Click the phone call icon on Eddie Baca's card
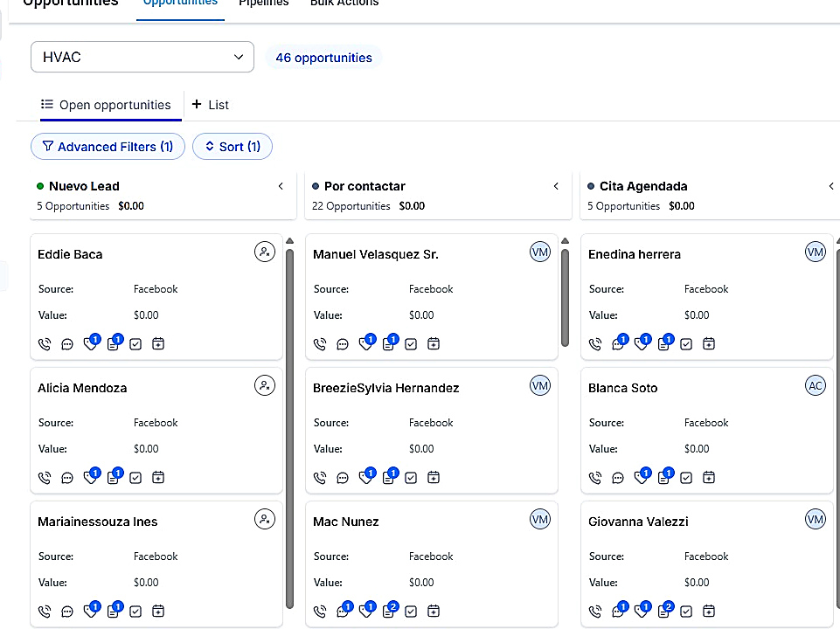 tap(45, 344)
